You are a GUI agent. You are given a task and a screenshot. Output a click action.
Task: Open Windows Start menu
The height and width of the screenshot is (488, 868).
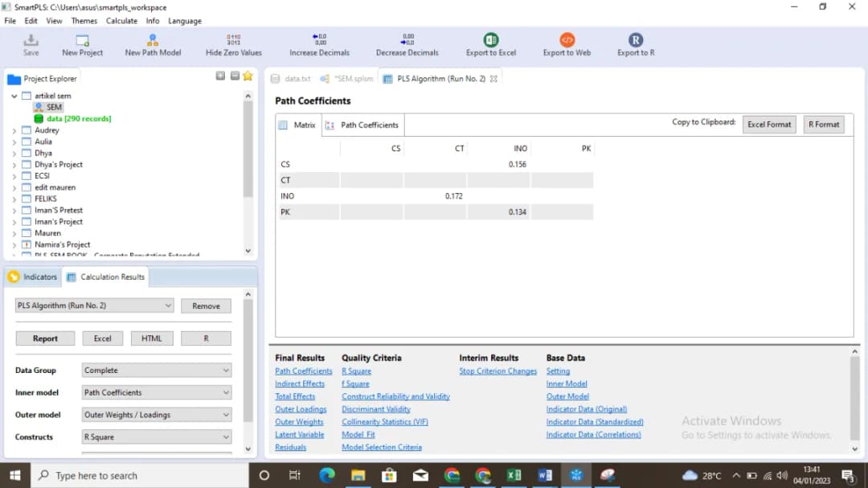pos(15,475)
